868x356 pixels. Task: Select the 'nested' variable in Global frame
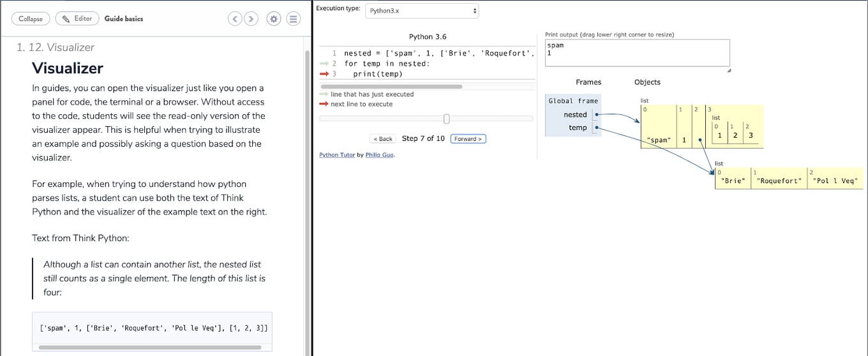pyautogui.click(x=574, y=115)
